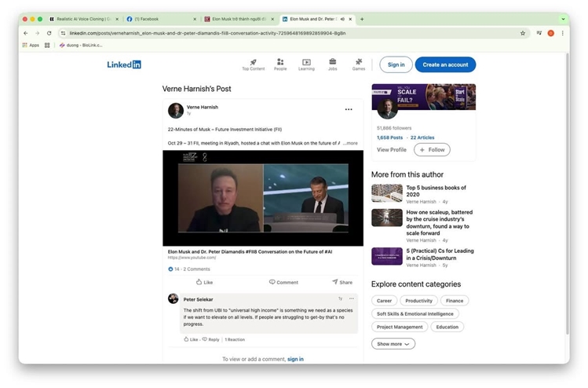Open the People nav icon
The width and height of the screenshot is (588, 388).
(x=280, y=62)
